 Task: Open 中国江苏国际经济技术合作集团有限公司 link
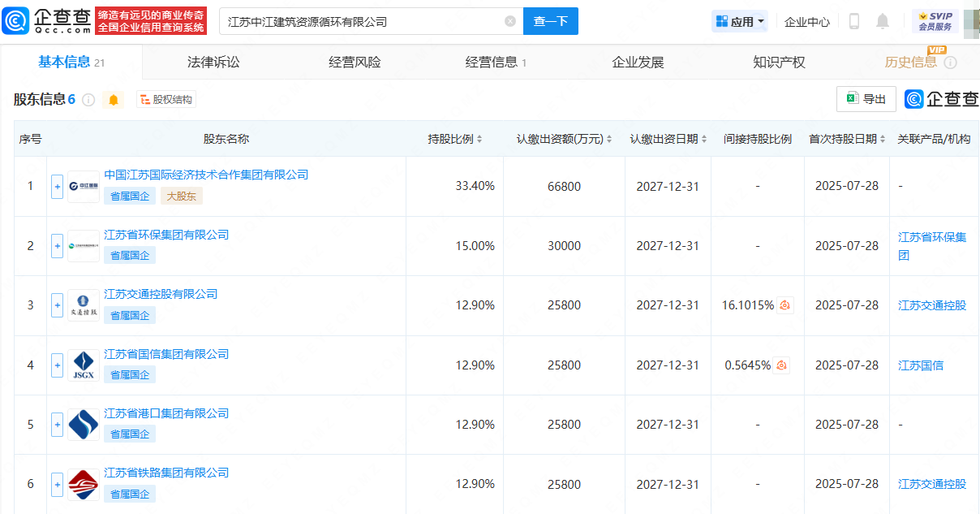(206, 175)
